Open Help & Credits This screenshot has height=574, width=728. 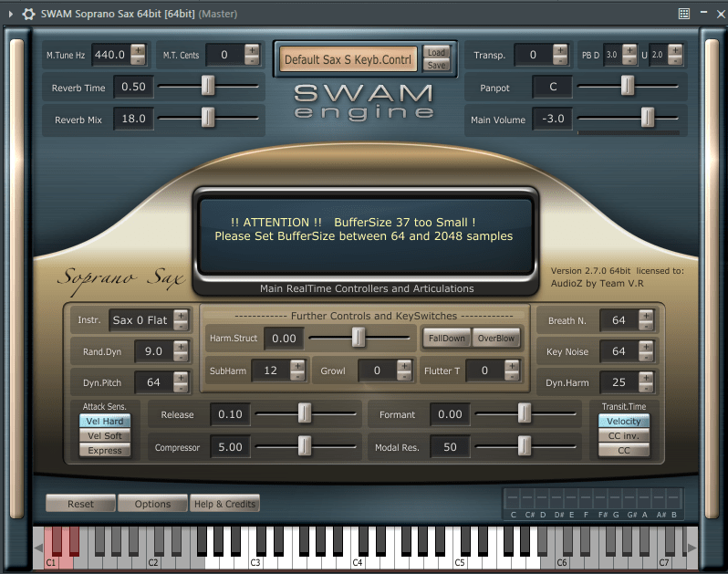click(224, 504)
